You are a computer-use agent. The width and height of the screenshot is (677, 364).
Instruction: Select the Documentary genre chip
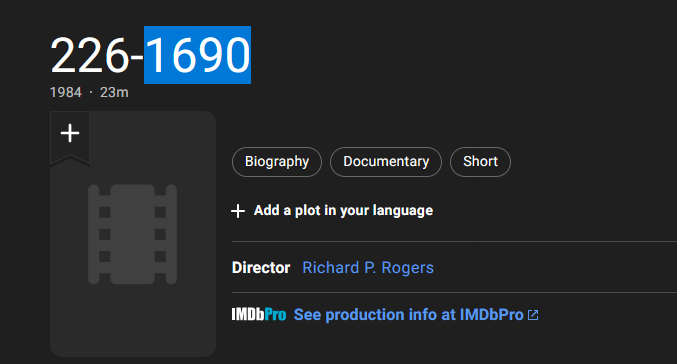[386, 162]
